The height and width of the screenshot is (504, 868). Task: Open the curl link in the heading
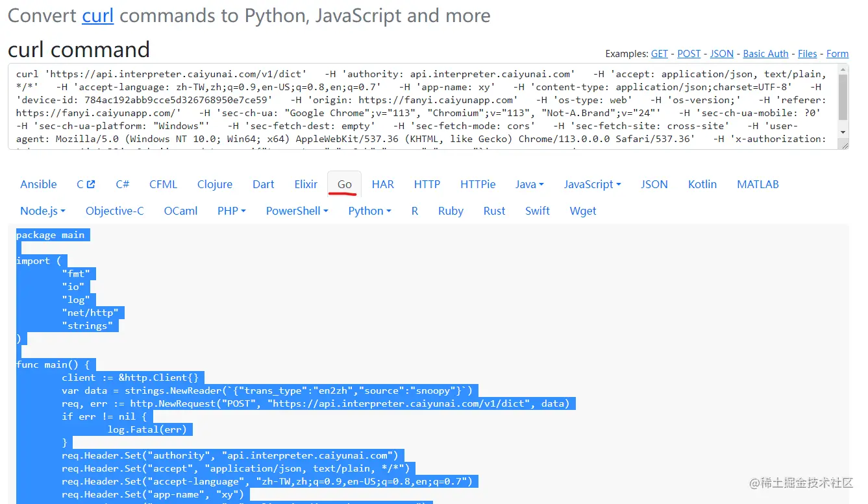[x=98, y=15]
